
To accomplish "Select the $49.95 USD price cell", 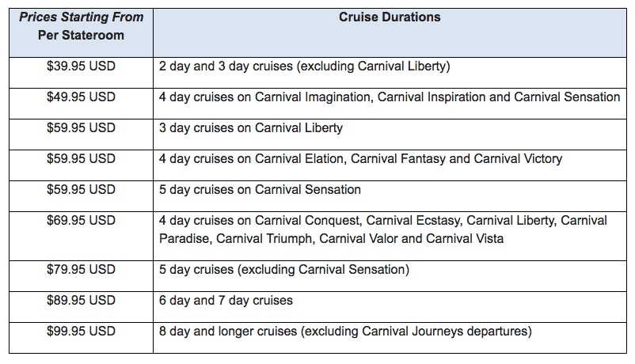I will tap(81, 97).
